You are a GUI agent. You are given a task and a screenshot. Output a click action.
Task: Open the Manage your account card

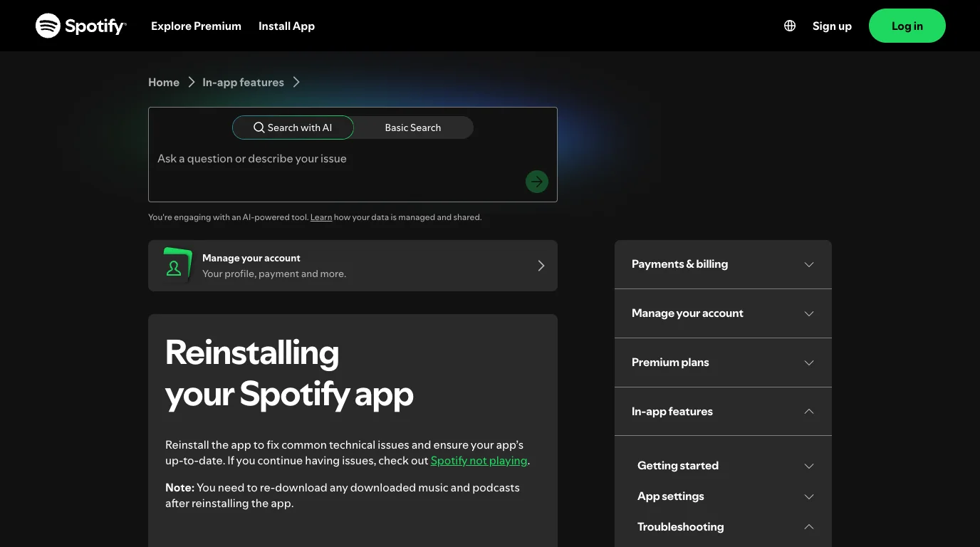tap(353, 266)
